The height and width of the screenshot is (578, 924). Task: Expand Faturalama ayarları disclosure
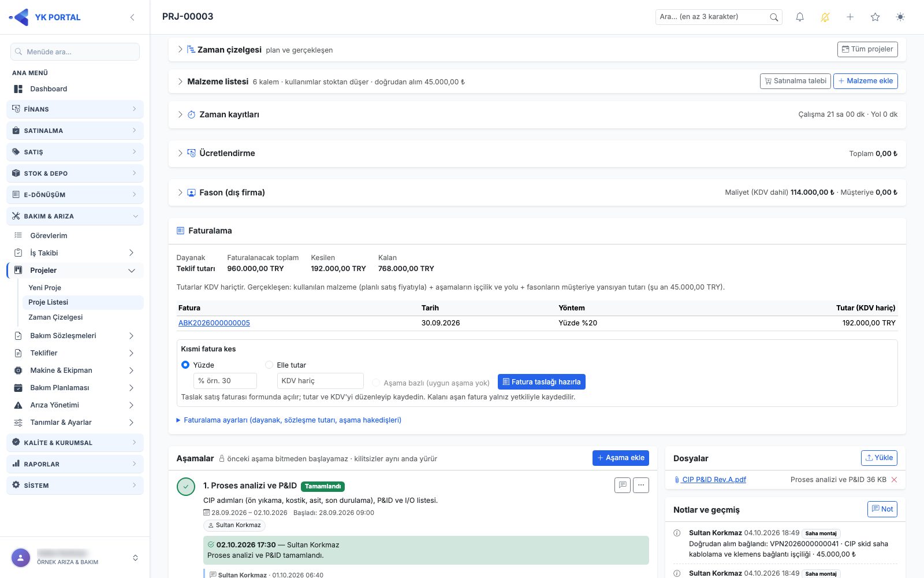[x=289, y=420]
